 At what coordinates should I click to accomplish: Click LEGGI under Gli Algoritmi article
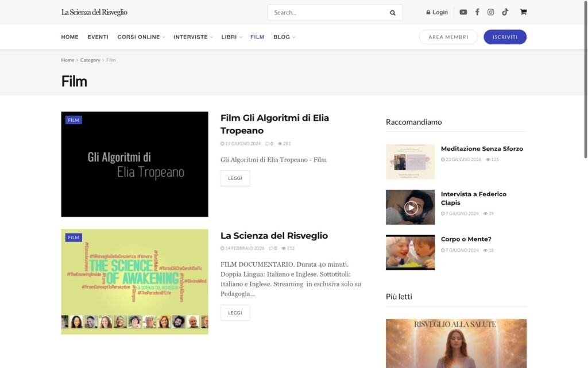235,178
